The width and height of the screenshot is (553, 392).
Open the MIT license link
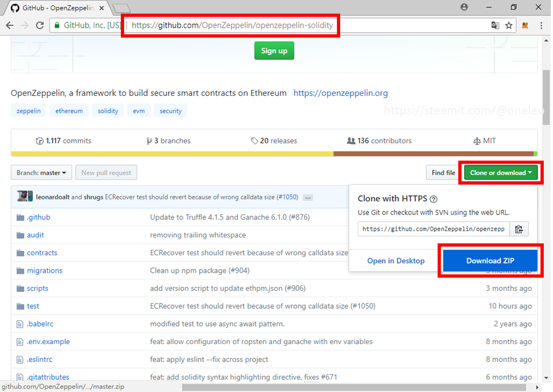(484, 141)
